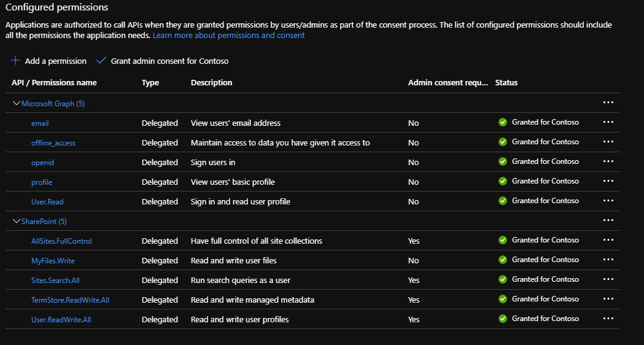Click the Status column header
This screenshot has height=345, width=644.
(506, 83)
